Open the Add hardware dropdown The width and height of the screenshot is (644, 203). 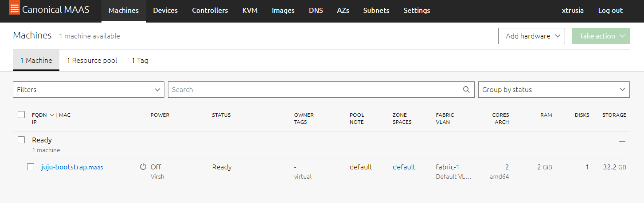[531, 36]
